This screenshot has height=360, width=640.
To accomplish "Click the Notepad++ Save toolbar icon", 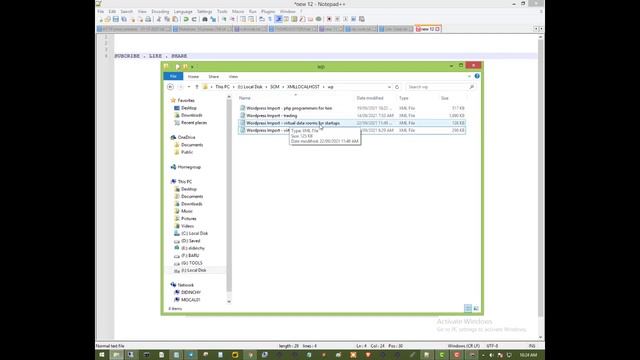I will pyautogui.click(x=116, y=19).
